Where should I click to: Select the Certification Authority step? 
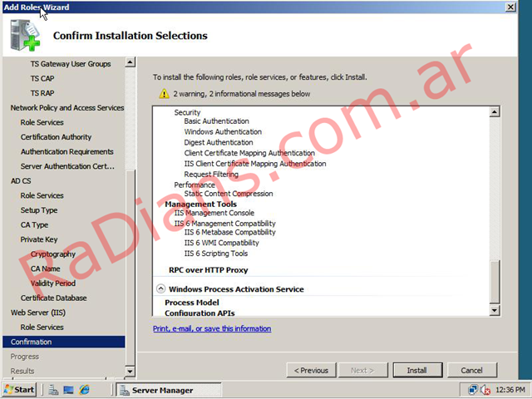[56, 137]
